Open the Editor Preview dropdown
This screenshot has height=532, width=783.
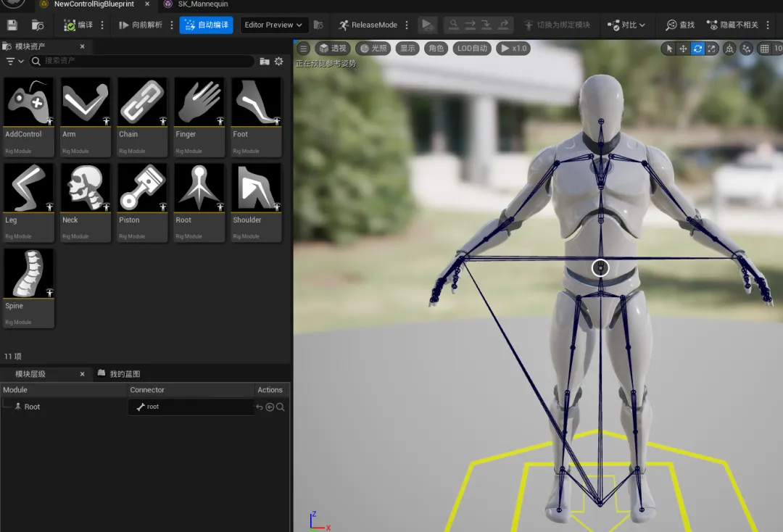pyautogui.click(x=273, y=25)
